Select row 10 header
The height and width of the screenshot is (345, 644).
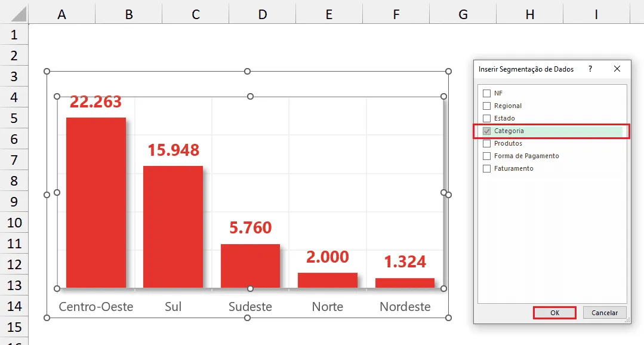[14, 223]
